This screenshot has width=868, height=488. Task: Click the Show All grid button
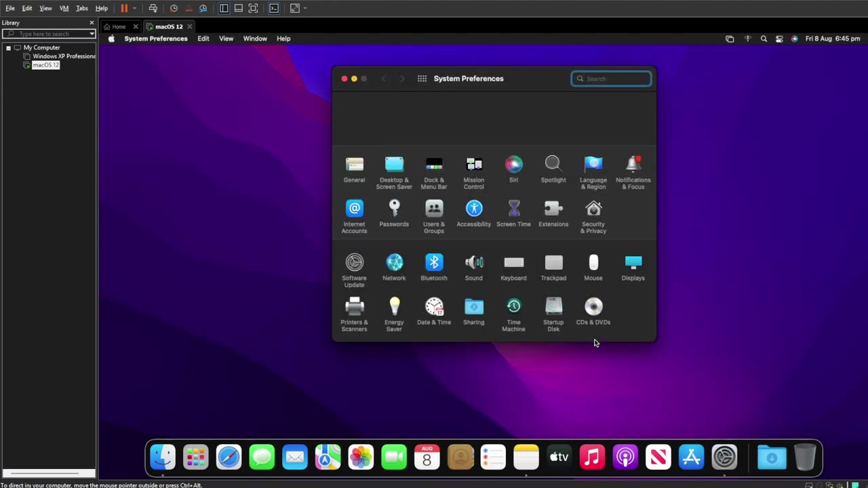pos(422,79)
